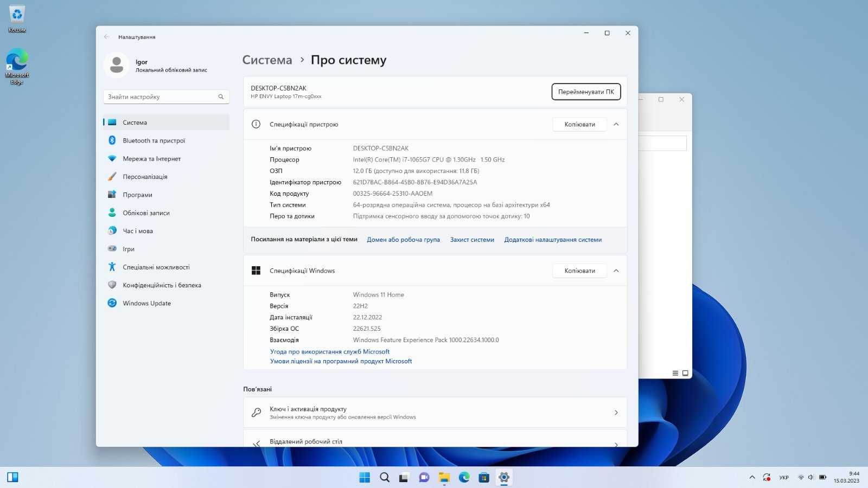This screenshot has height=488, width=868.
Task: Click the 22621.525 build number
Action: tap(367, 329)
